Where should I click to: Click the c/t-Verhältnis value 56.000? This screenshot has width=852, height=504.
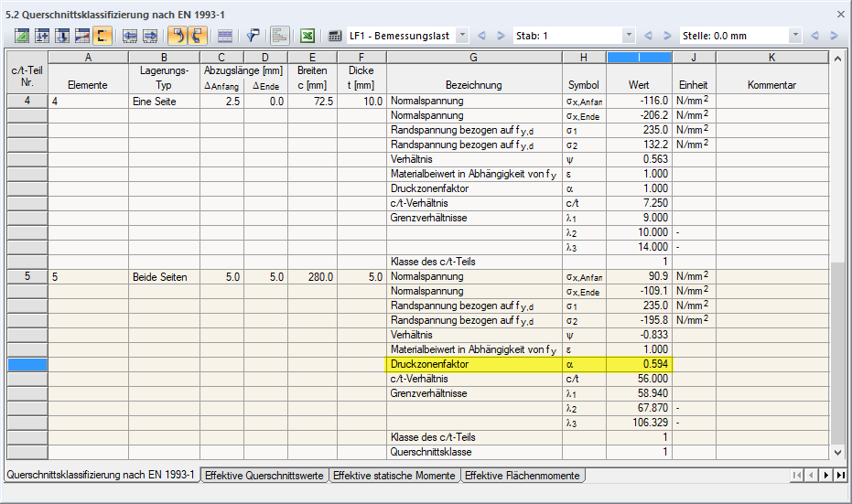coord(639,379)
